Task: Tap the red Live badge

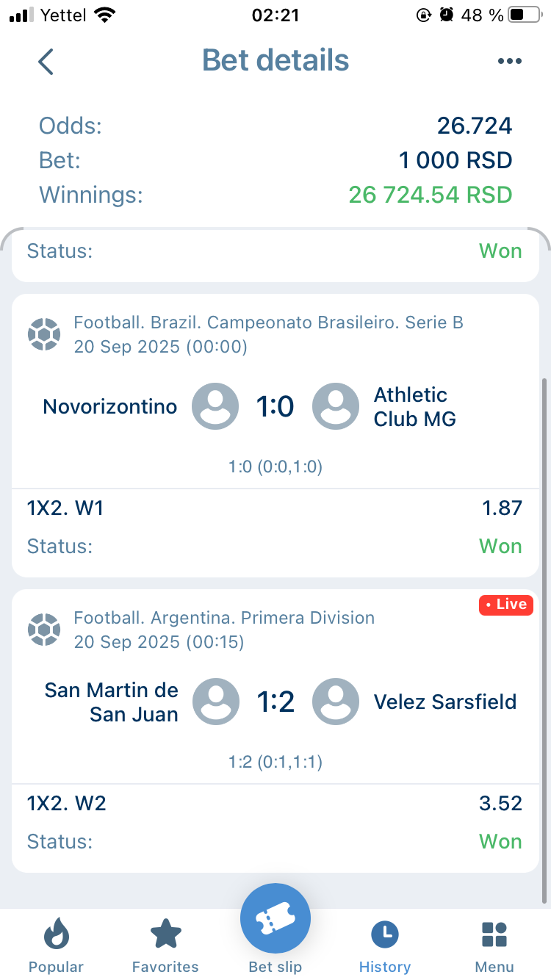Action: pyautogui.click(x=506, y=605)
